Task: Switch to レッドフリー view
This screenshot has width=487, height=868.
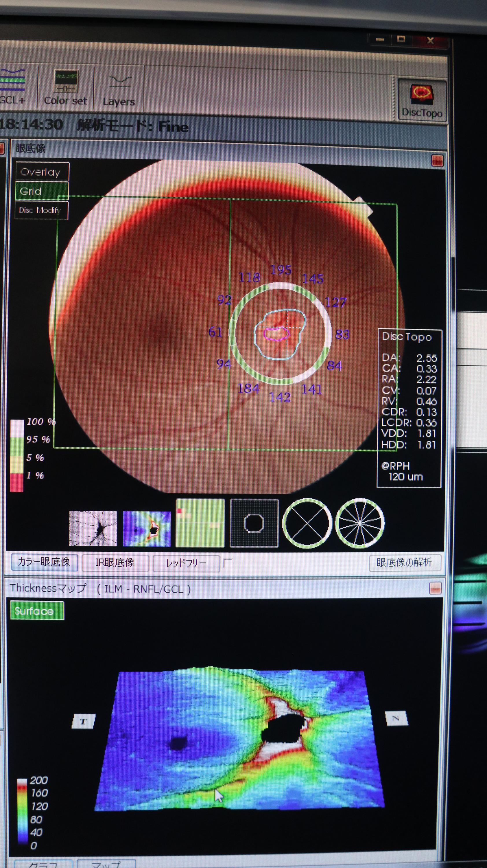Action: pyautogui.click(x=186, y=563)
